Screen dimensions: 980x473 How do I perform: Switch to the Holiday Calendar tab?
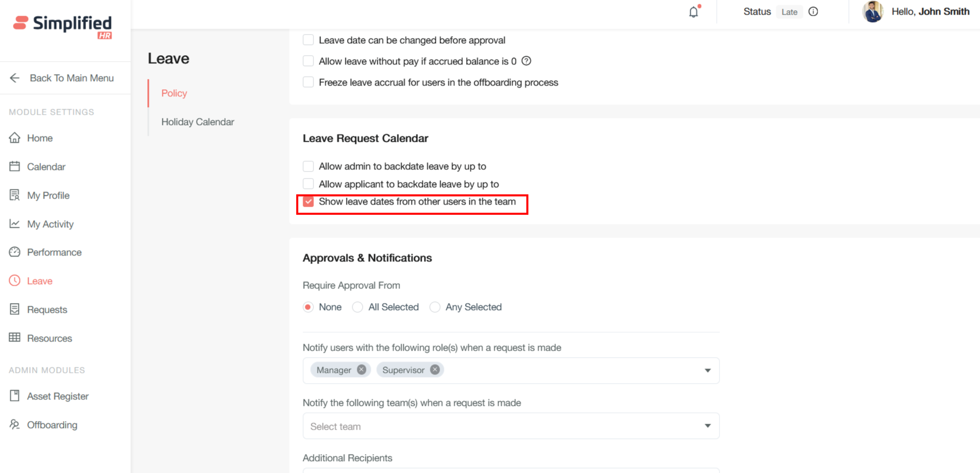pos(198,122)
